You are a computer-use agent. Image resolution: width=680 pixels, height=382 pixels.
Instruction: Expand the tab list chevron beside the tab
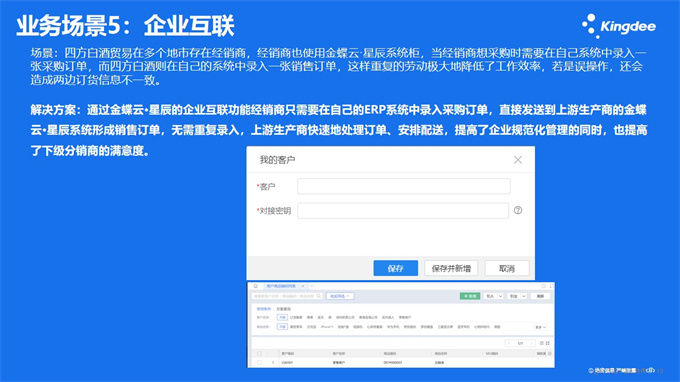(312, 286)
